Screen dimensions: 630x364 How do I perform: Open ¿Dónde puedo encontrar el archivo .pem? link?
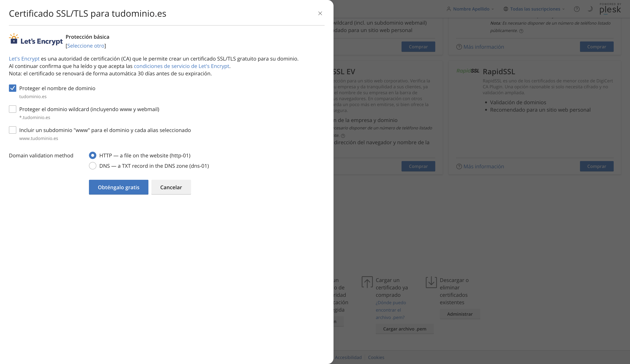391,310
